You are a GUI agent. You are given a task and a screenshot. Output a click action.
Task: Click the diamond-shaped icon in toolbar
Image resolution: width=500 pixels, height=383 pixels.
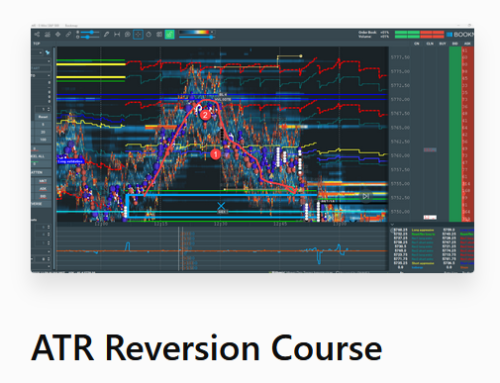pyautogui.click(x=58, y=34)
